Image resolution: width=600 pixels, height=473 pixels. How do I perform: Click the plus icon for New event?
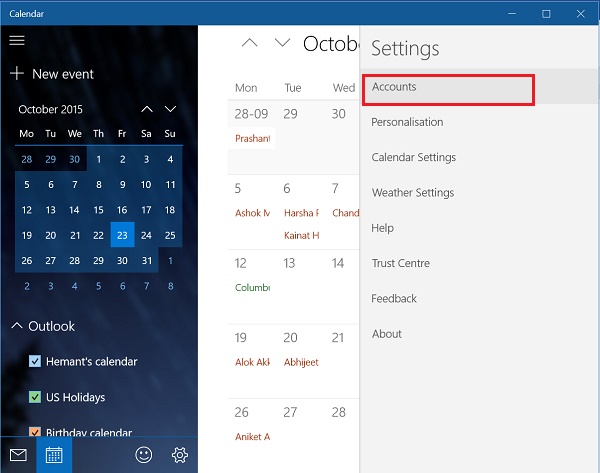click(17, 73)
